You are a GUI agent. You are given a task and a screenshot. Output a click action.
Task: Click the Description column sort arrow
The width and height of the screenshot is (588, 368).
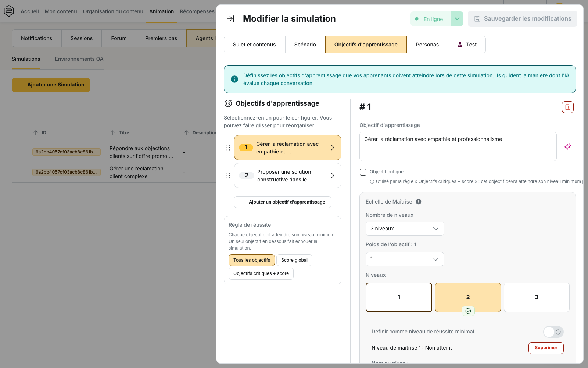coord(186,133)
